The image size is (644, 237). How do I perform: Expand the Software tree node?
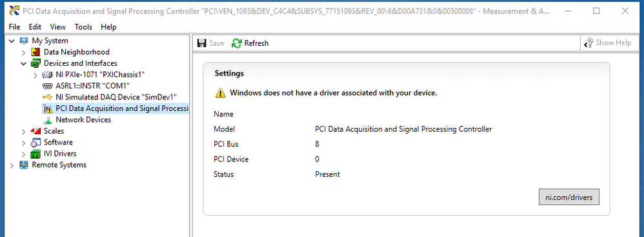[x=24, y=143]
